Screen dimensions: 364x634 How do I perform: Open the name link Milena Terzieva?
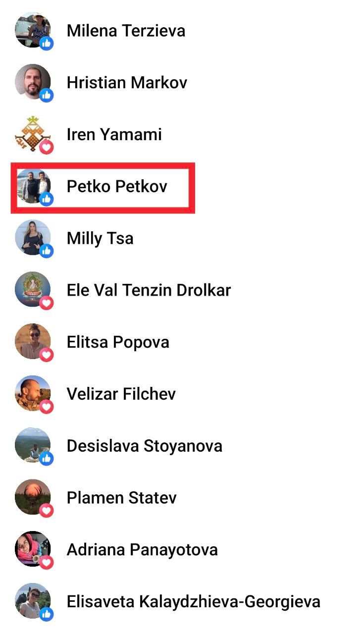pos(126,31)
